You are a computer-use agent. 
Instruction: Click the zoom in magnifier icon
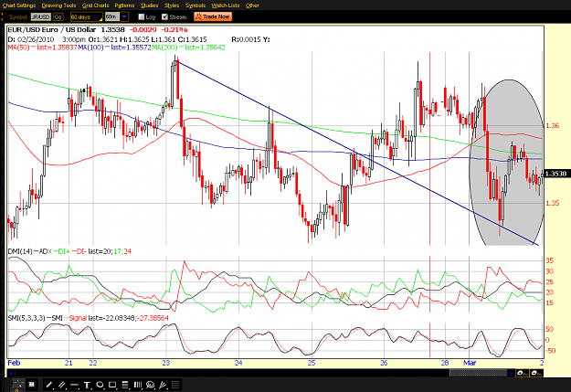[x=523, y=373]
